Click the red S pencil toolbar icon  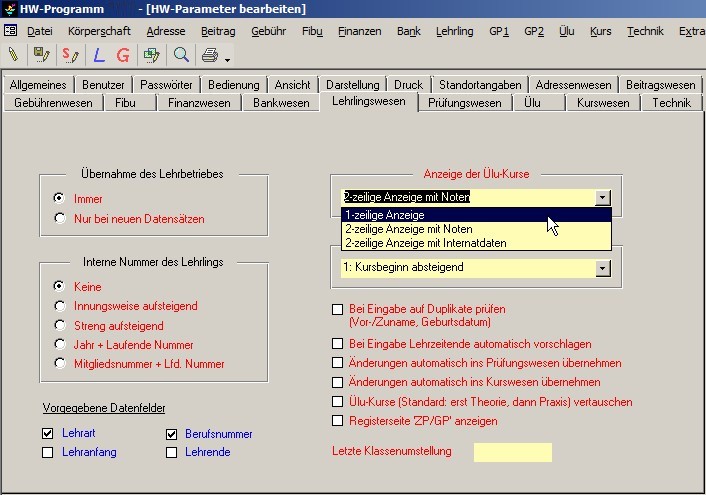click(70, 54)
